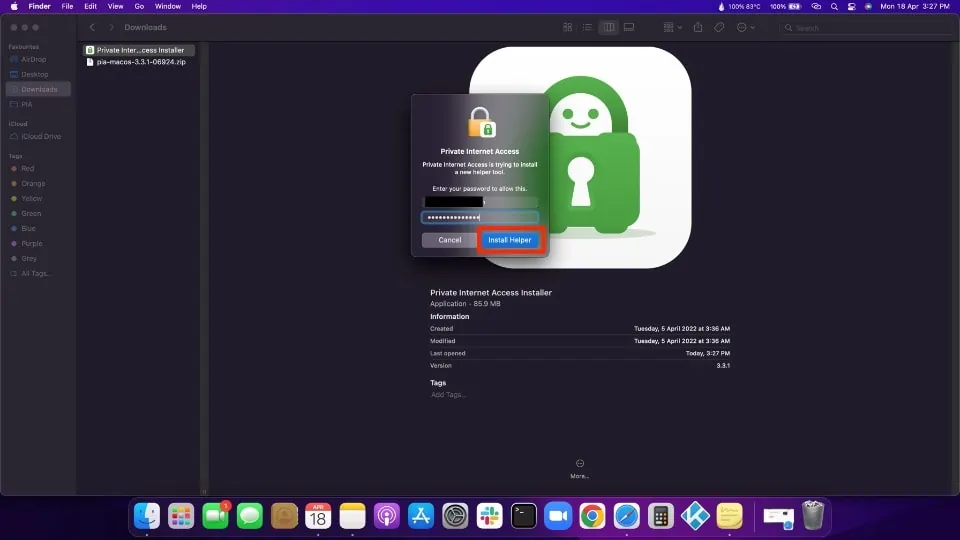Click the username field in dialog
This screenshot has height=540, width=960.
(x=480, y=201)
